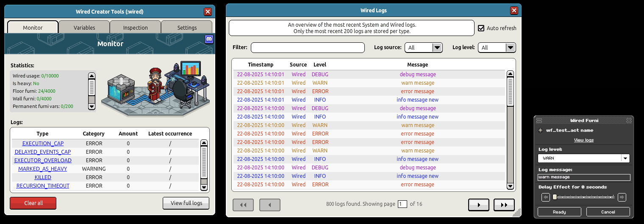The width and height of the screenshot is (644, 224).
Task: Click the slider increase arrow for delay
Action: point(622,197)
